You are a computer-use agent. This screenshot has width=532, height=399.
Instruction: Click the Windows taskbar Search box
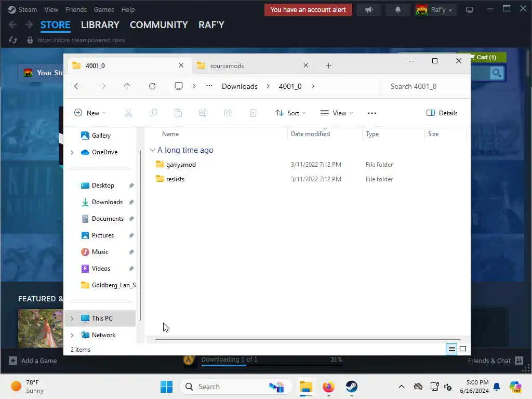(x=236, y=387)
